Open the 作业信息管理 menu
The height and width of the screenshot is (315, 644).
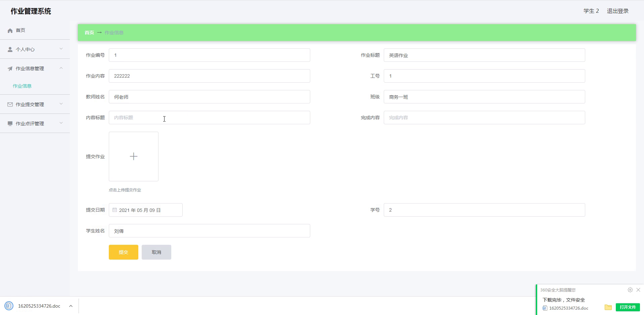coord(35,69)
